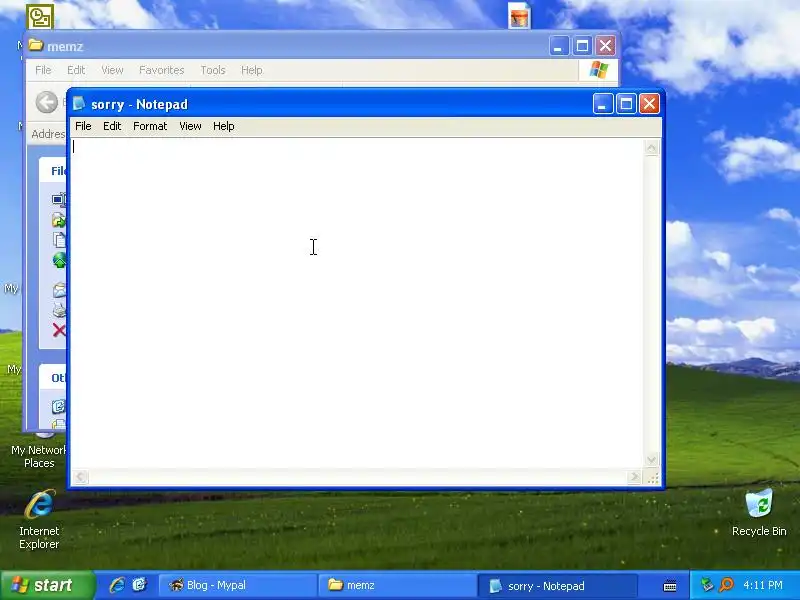Switch to memz taskbar button
800x600 pixels.
[x=396, y=586]
